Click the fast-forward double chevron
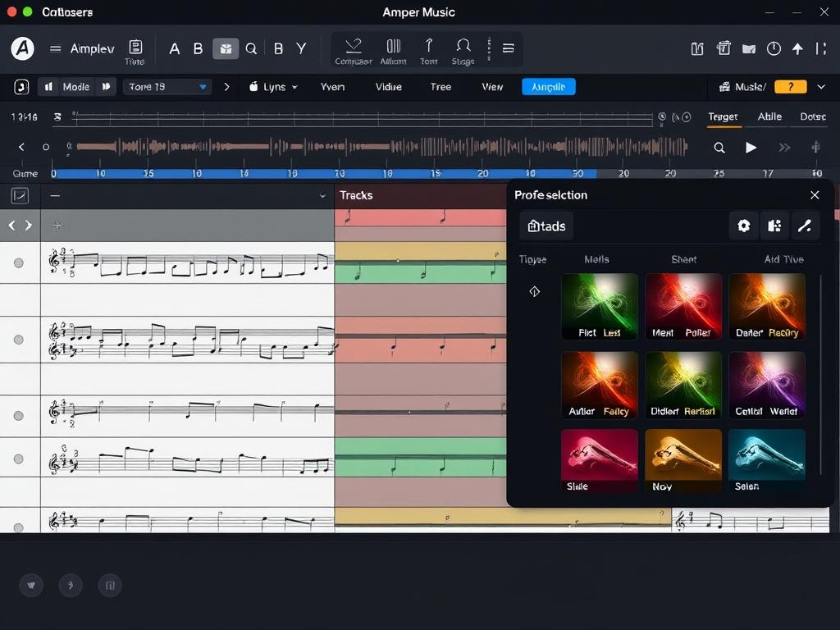The width and height of the screenshot is (840, 630). pyautogui.click(x=784, y=148)
